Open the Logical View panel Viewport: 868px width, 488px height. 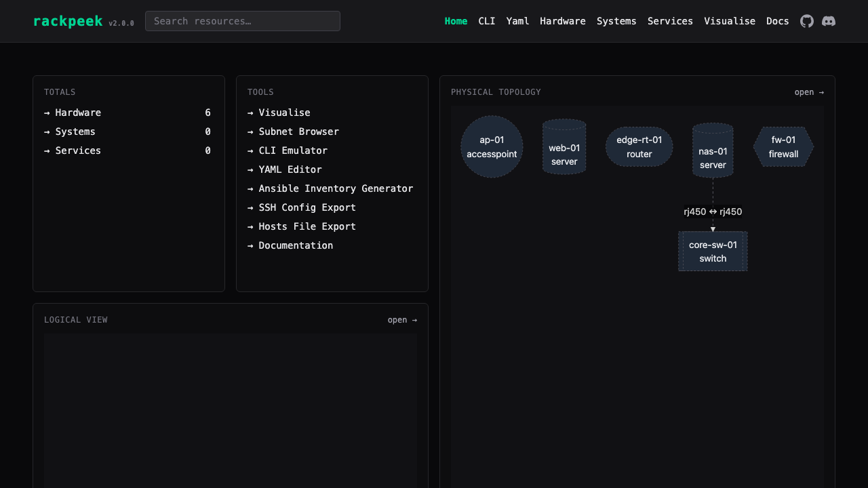402,320
